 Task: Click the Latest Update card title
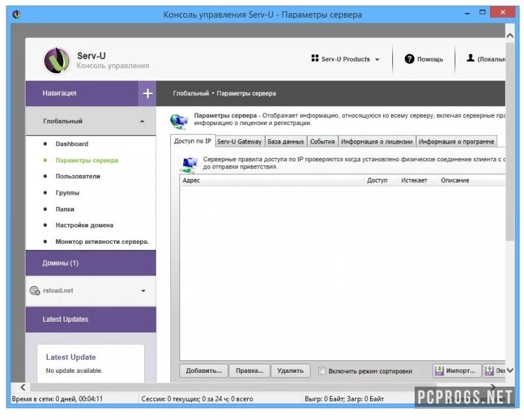(x=71, y=357)
